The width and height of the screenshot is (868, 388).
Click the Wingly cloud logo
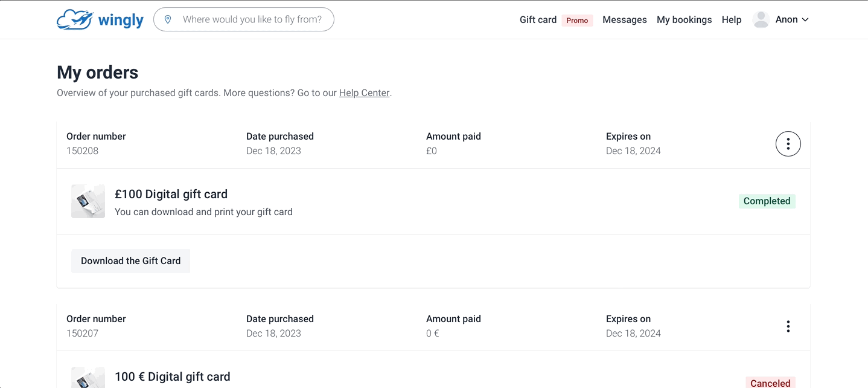[x=75, y=20]
